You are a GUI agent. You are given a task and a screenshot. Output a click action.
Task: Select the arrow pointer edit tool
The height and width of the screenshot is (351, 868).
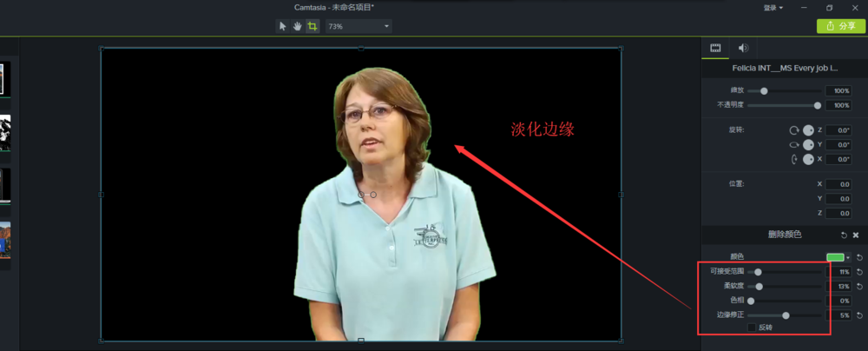coord(283,26)
